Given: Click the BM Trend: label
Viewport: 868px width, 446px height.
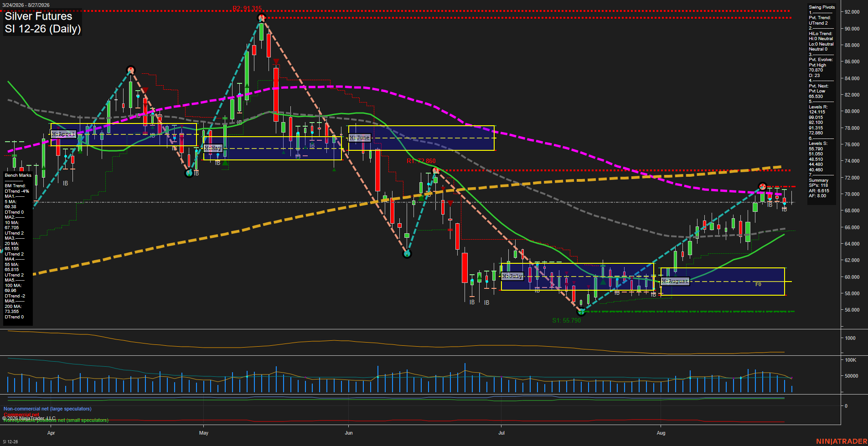Looking at the screenshot, I should click(x=15, y=186).
